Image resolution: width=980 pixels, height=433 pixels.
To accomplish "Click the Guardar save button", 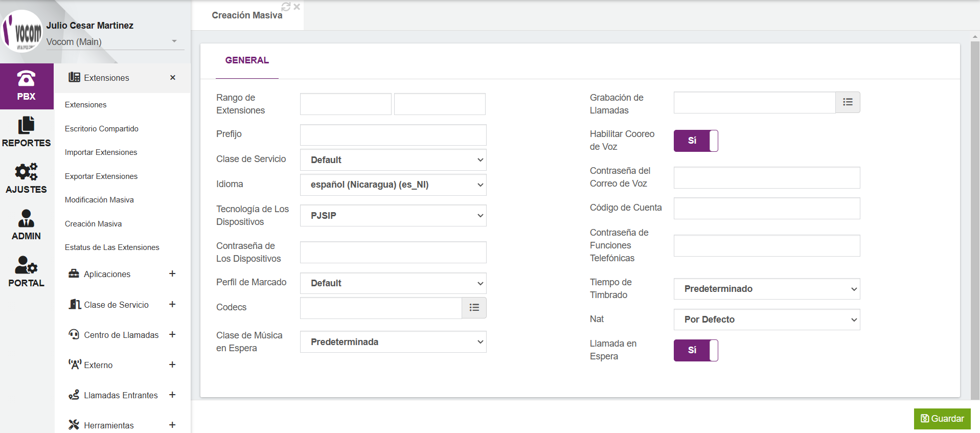I will (x=942, y=419).
